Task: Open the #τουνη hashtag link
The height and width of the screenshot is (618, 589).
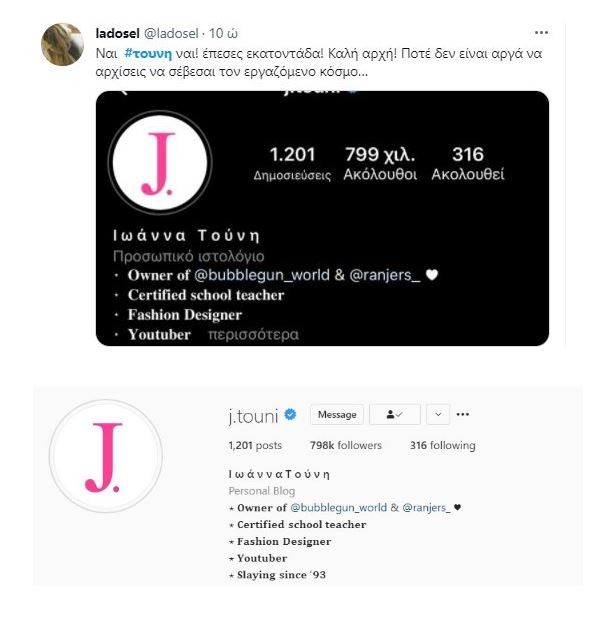Action: tap(148, 53)
